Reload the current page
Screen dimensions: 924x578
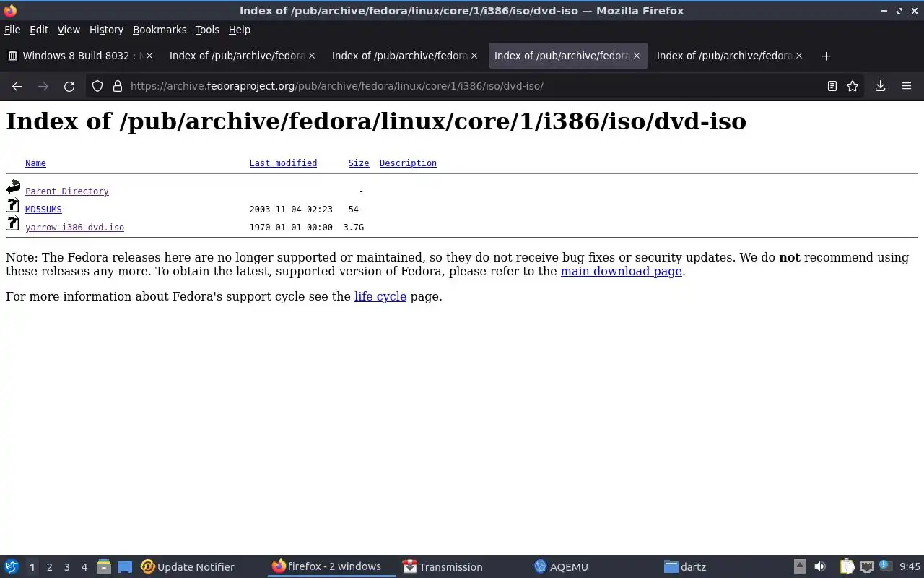click(69, 86)
